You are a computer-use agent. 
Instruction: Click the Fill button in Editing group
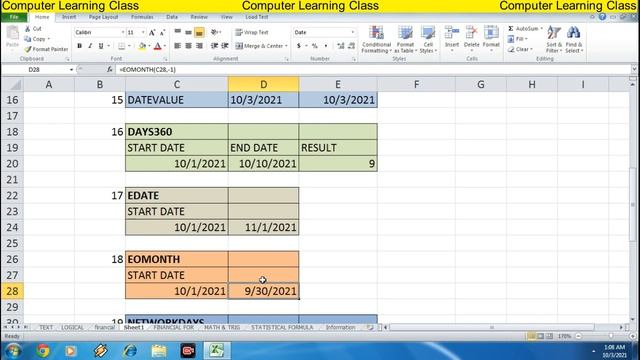[518, 39]
